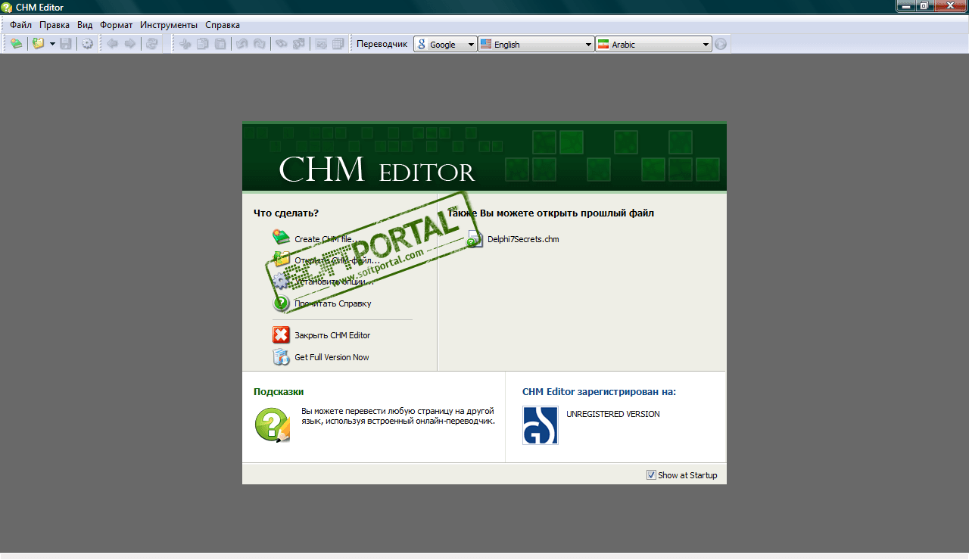Image resolution: width=969 pixels, height=560 pixels.
Task: Click the GS company logo
Action: pyautogui.click(x=541, y=425)
